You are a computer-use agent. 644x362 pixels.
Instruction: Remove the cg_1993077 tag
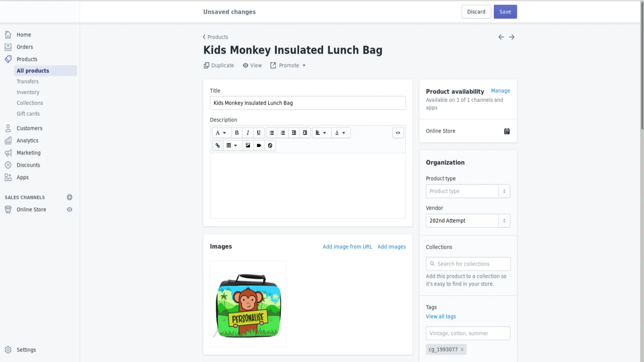(x=462, y=350)
